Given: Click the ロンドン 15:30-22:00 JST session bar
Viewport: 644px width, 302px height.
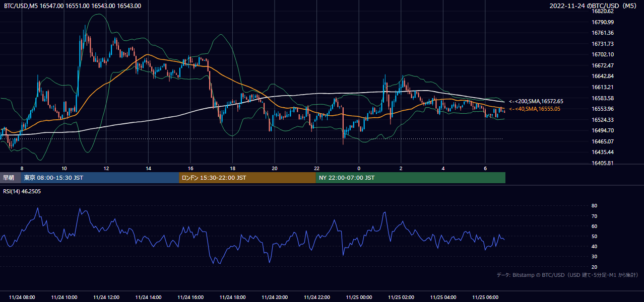Looking at the screenshot, I should (x=247, y=178).
